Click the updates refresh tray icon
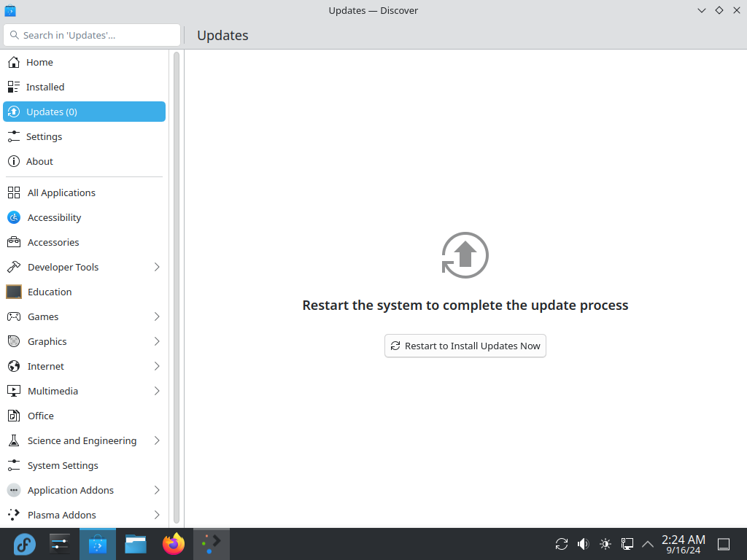This screenshot has width=747, height=560. pyautogui.click(x=562, y=544)
